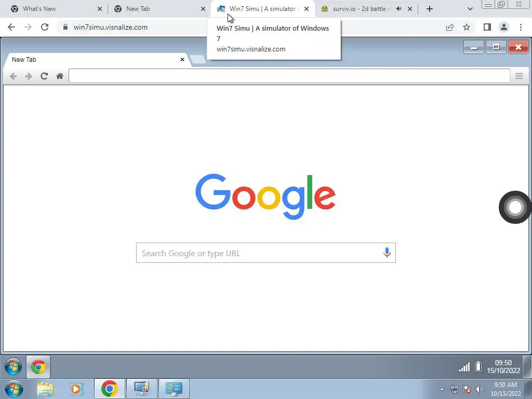
Task: Open the simulated Windows 7 Start orb
Action: (x=13, y=367)
